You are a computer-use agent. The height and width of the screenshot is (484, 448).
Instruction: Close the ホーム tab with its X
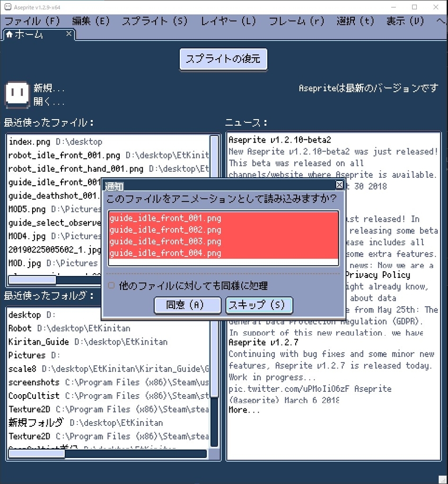point(69,34)
